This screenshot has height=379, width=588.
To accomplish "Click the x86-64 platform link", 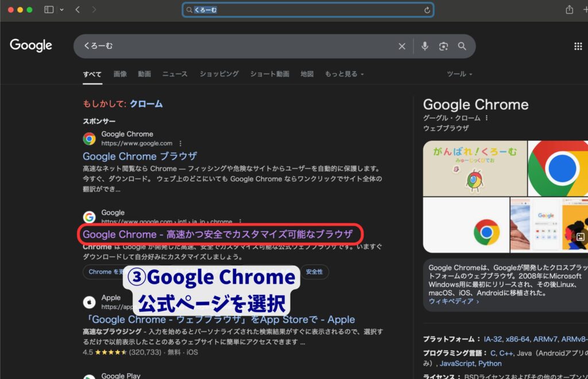I will 517,339.
